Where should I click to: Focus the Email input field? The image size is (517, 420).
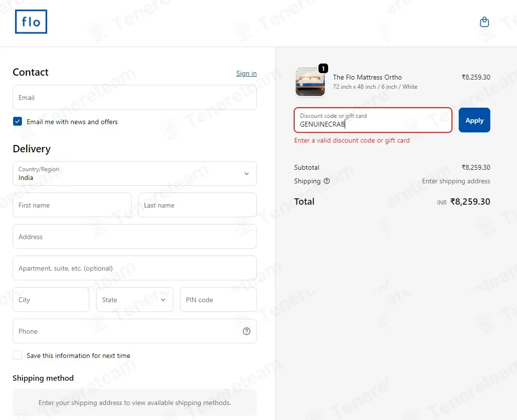(134, 97)
